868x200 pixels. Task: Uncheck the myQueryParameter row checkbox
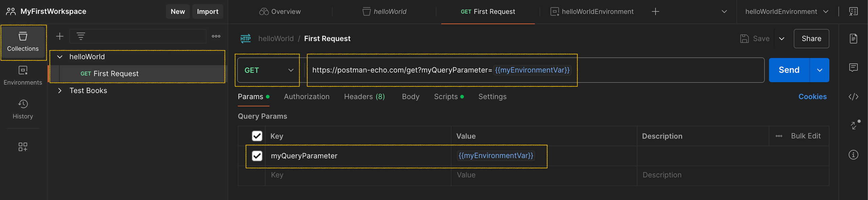pos(257,156)
